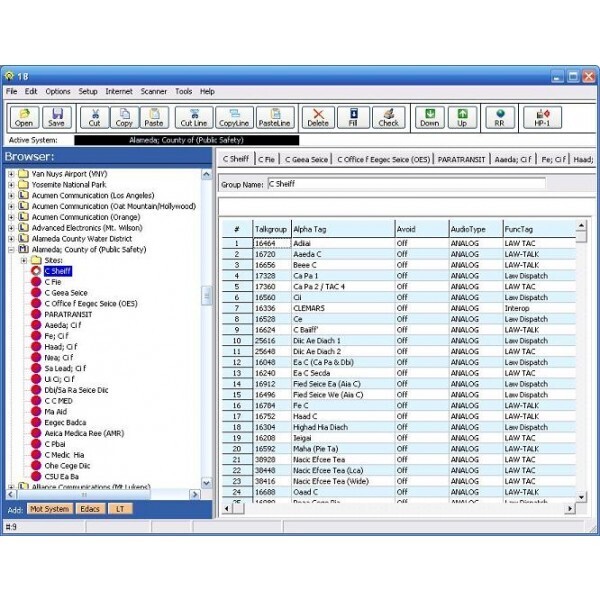Open the Scanner menu
The height and width of the screenshot is (600, 600).
coord(153,91)
